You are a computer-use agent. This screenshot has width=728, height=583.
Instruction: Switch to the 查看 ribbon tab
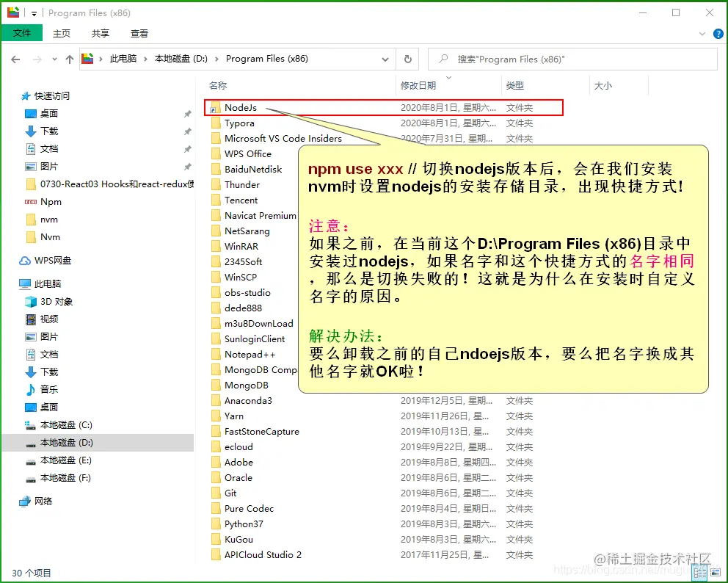click(x=139, y=34)
